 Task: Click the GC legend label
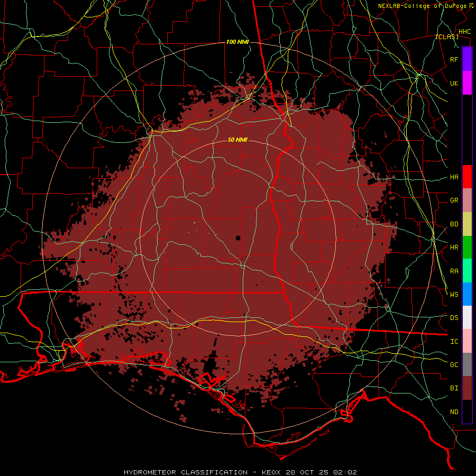[454, 365]
